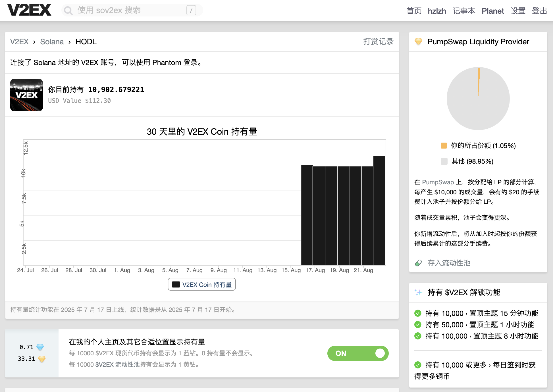The width and height of the screenshot is (553, 392).
Task: Click the liquidity share pie chart
Action: point(478,99)
